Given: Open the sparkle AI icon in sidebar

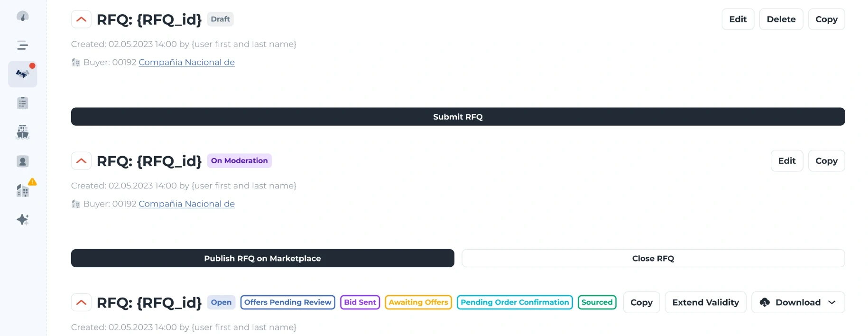Looking at the screenshot, I should [22, 219].
